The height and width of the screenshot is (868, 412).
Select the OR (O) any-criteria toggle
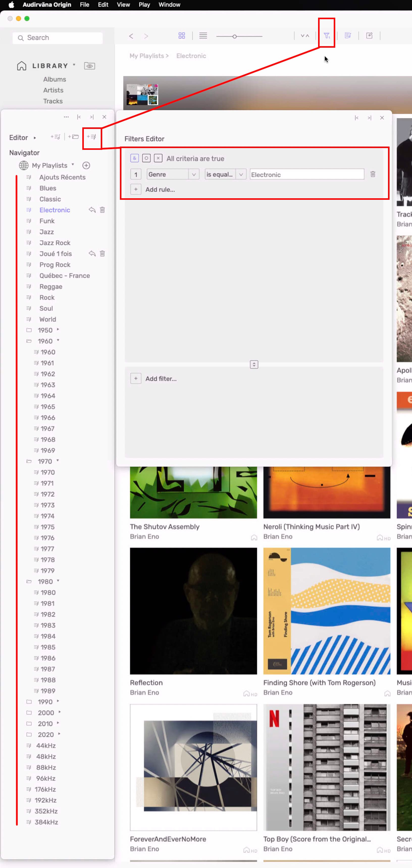[x=146, y=158]
